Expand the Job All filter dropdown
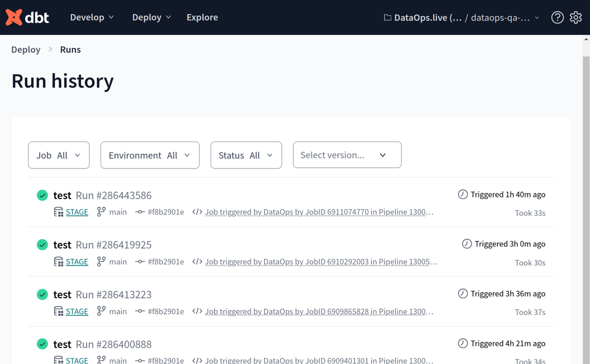The image size is (590, 364). [58, 155]
